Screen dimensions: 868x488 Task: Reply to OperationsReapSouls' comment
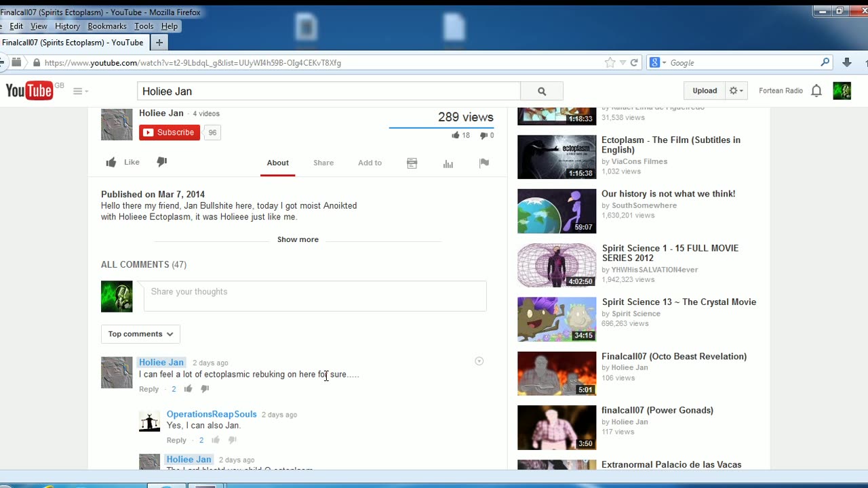point(176,441)
